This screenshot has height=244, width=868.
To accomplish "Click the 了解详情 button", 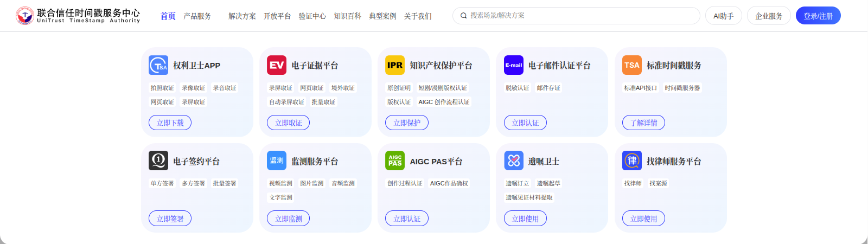I will 644,123.
